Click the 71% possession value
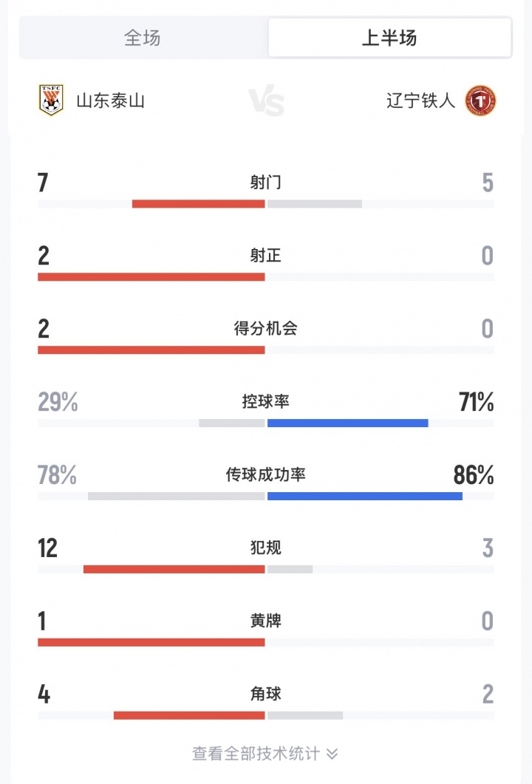 coord(476,402)
